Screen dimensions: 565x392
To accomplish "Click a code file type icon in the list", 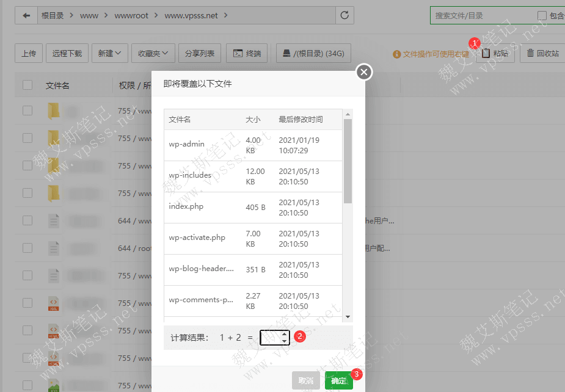I will (x=54, y=303).
